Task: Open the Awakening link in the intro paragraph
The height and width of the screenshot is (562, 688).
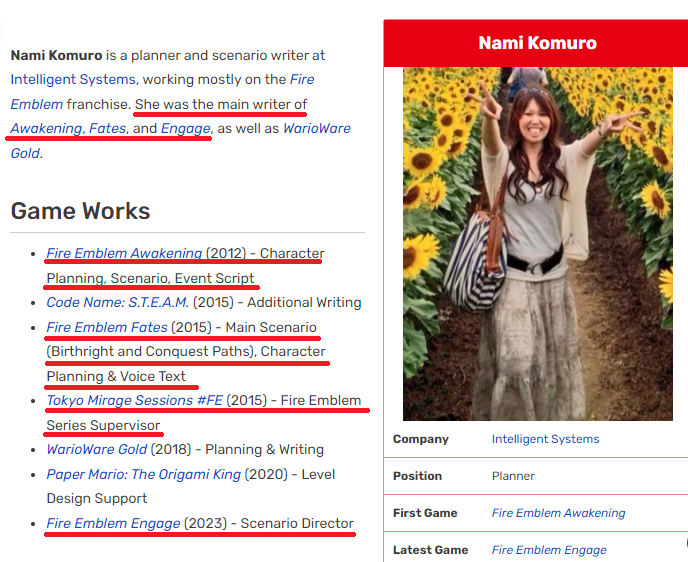Action: pyautogui.click(x=46, y=129)
